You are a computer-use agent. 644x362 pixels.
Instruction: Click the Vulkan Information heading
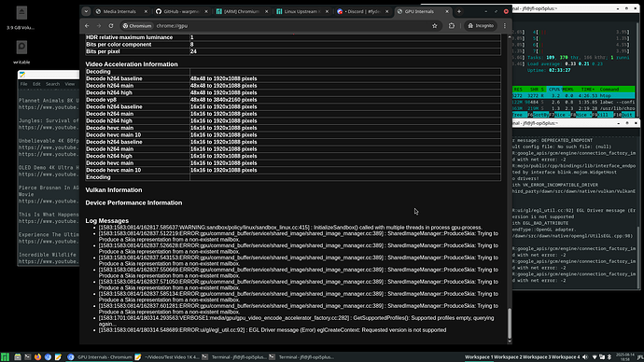[x=114, y=190]
